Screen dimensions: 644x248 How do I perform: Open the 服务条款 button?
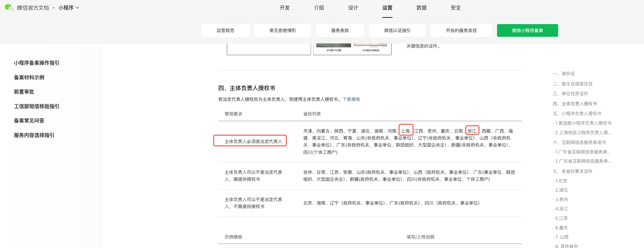point(340,30)
